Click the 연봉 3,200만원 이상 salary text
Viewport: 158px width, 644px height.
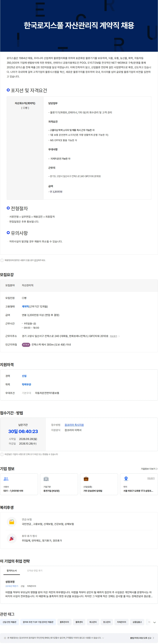[41, 315]
